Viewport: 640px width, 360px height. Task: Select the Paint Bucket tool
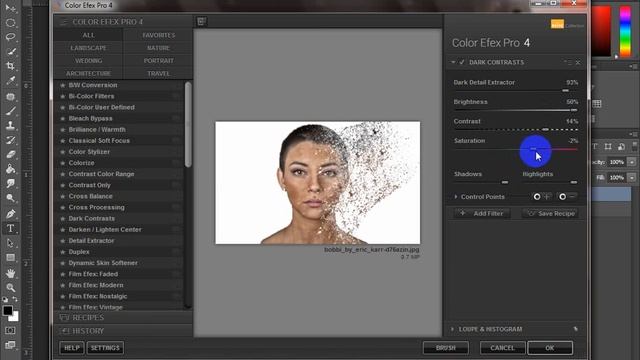click(x=10, y=169)
